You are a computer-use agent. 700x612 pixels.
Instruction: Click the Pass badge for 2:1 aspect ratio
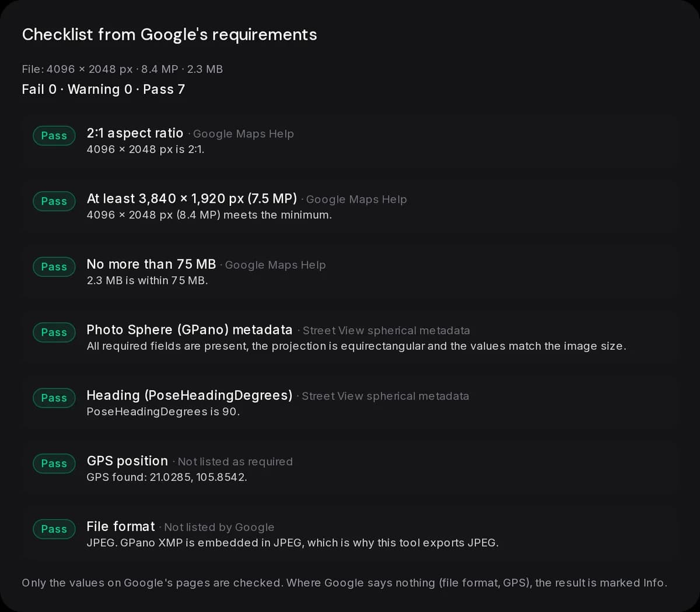tap(54, 136)
